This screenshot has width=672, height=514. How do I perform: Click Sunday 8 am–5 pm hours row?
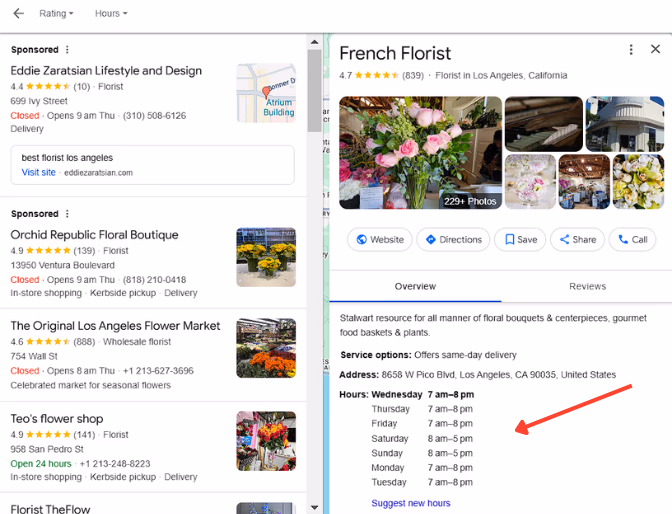422,454
